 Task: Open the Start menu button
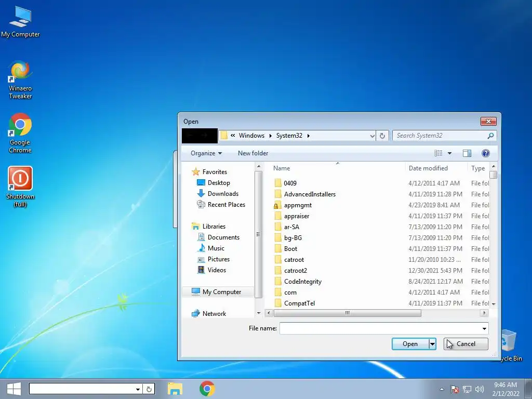(14, 389)
